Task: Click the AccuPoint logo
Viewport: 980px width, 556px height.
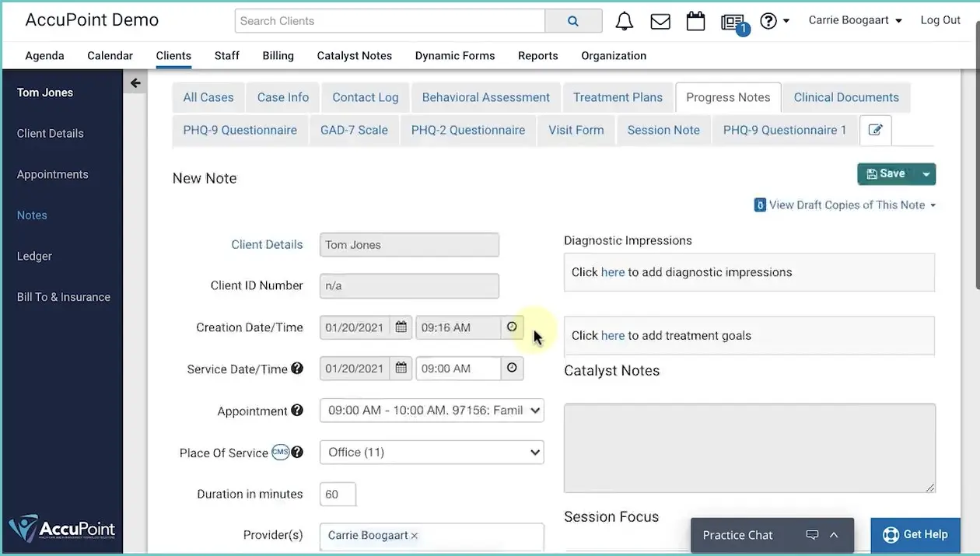Action: [x=62, y=529]
